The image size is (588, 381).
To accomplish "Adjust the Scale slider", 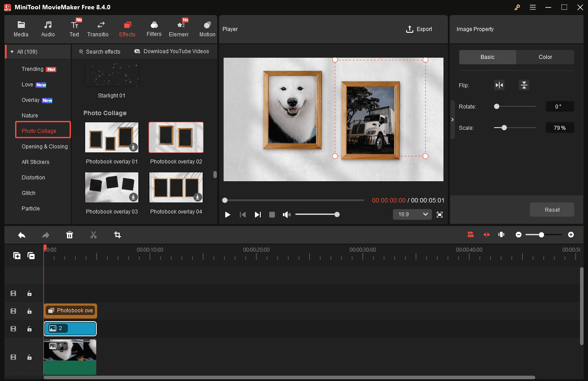I will (x=504, y=128).
